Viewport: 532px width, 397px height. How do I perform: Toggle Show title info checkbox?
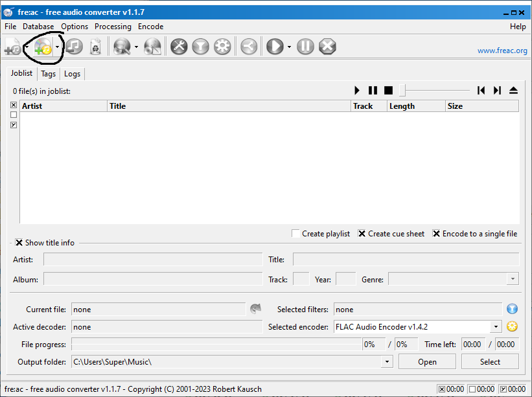pos(19,243)
